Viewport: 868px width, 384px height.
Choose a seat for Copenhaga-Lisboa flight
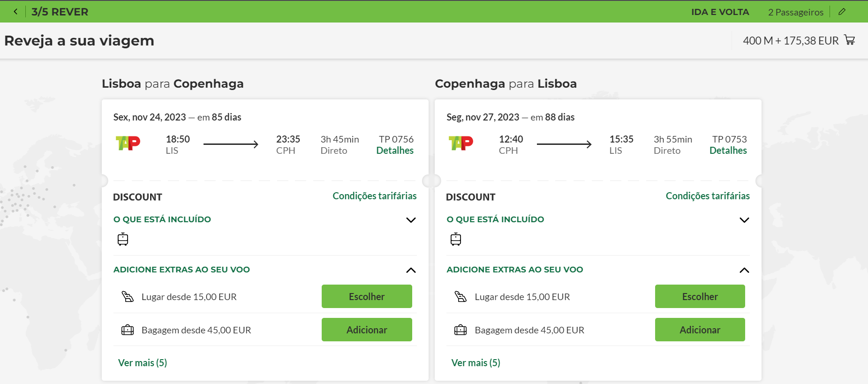coord(700,296)
